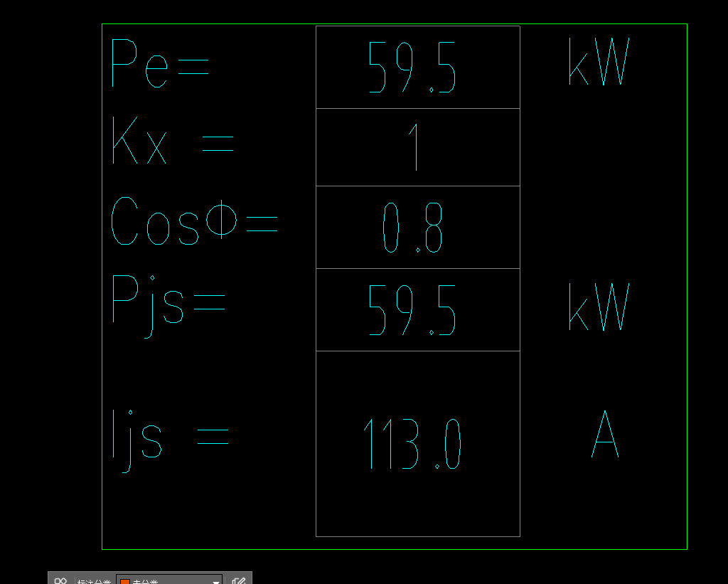Open the annotation category dropdown

tap(169, 580)
